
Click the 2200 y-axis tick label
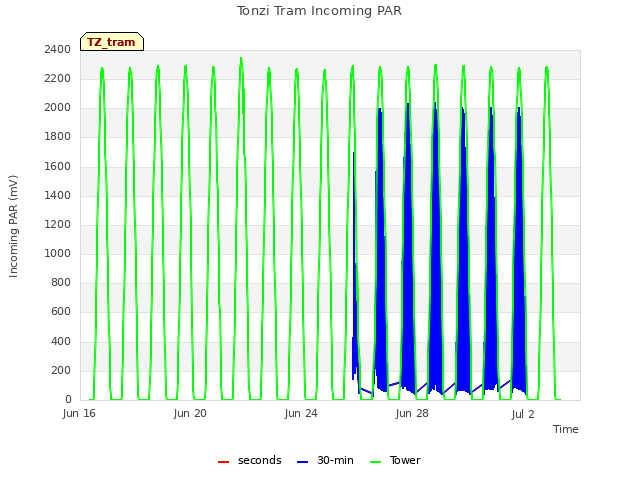click(x=58, y=78)
